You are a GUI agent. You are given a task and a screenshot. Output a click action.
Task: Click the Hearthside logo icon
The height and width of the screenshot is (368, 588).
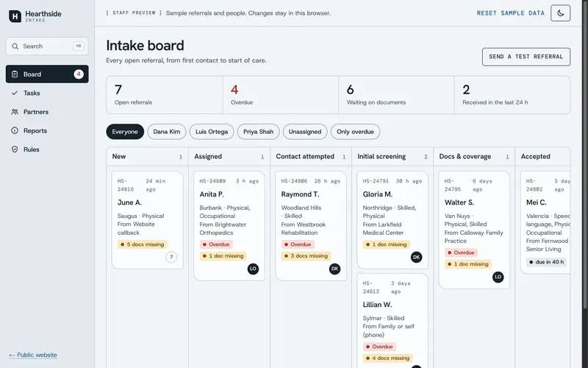[x=15, y=16]
